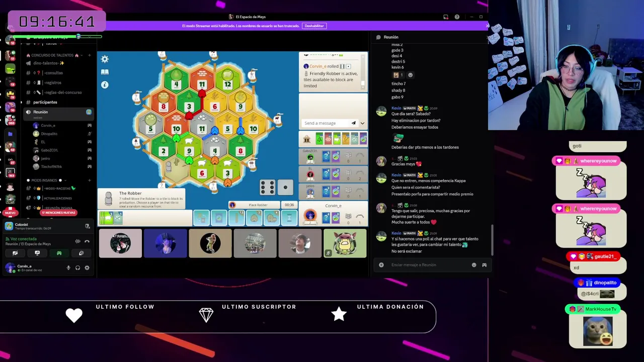The width and height of the screenshot is (644, 362).
Task: Click the hourglass end turn button
Action: tap(289, 217)
